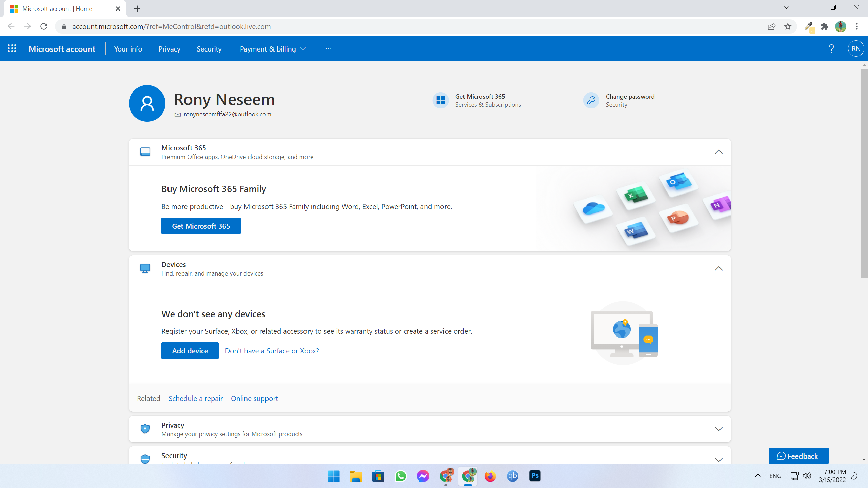The height and width of the screenshot is (488, 868).
Task: Click the Microsoft 365 laptop section icon
Action: [145, 152]
